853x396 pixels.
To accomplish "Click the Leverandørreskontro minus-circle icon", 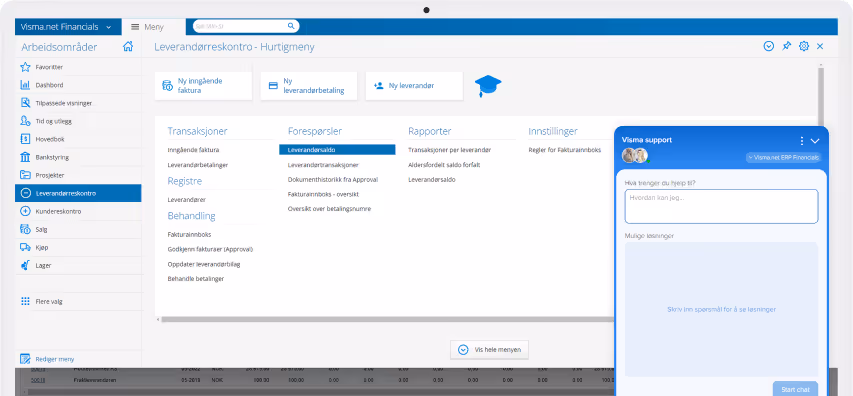I will (x=25, y=193).
